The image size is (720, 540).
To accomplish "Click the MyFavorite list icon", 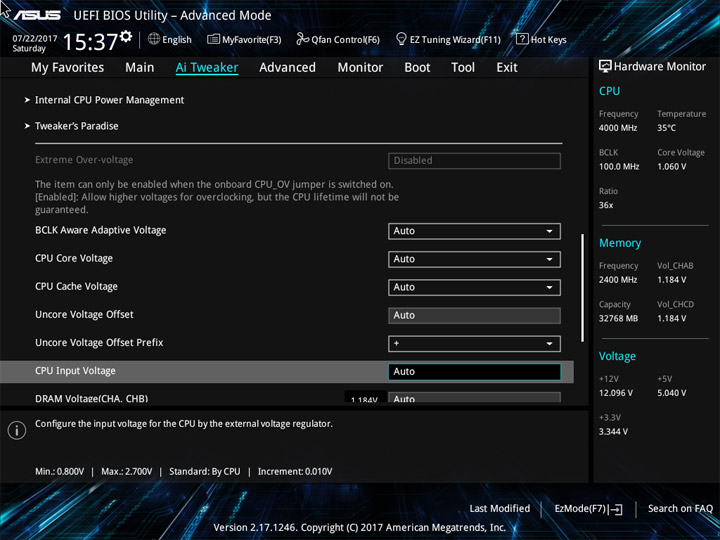I will [x=213, y=39].
